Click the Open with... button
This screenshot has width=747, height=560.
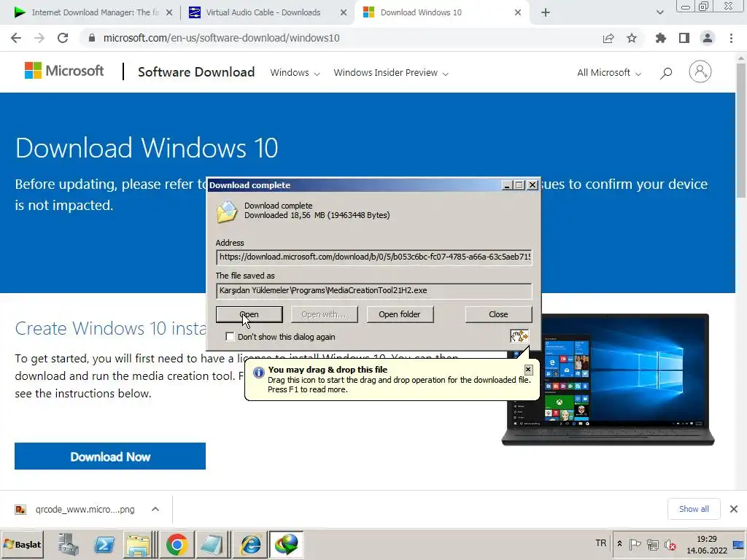(324, 314)
